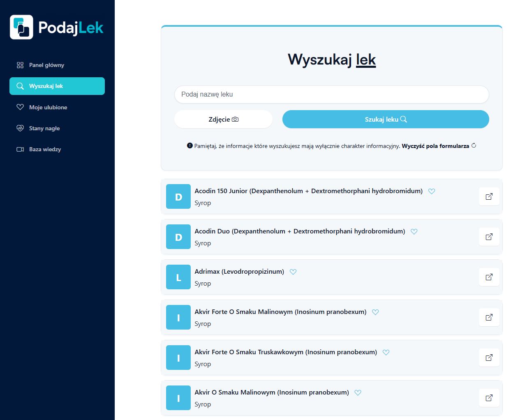The width and height of the screenshot is (511, 420).
Task: Open Akvir O Smaku Malinowym external link icon
Action: pyautogui.click(x=489, y=398)
